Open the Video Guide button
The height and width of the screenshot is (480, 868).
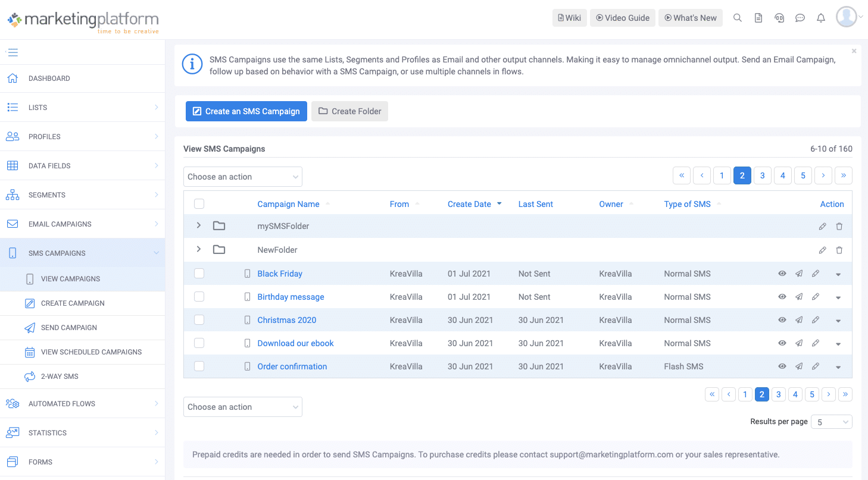click(x=623, y=18)
